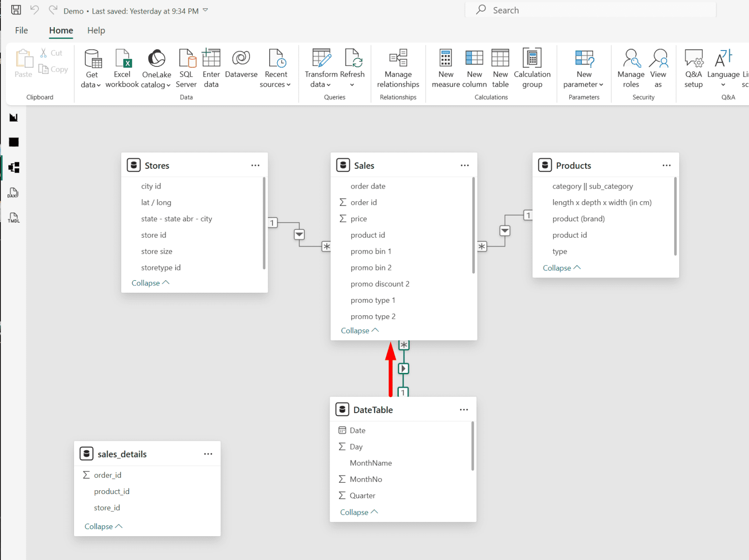Open the DAX query view in sidebar

(13, 193)
